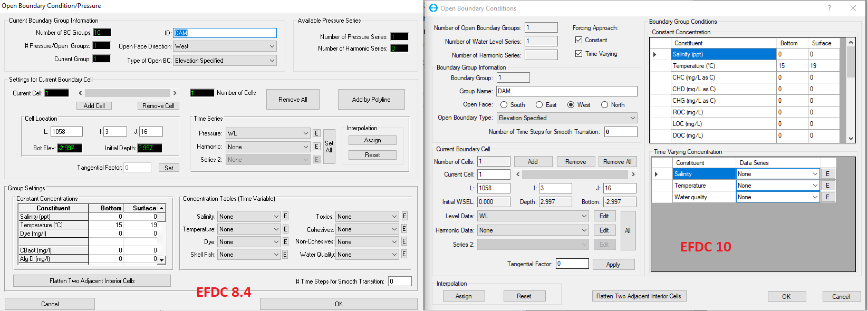Click the Group Name field in EFDC 10
Viewport: 868px width, 311px height.
point(566,91)
